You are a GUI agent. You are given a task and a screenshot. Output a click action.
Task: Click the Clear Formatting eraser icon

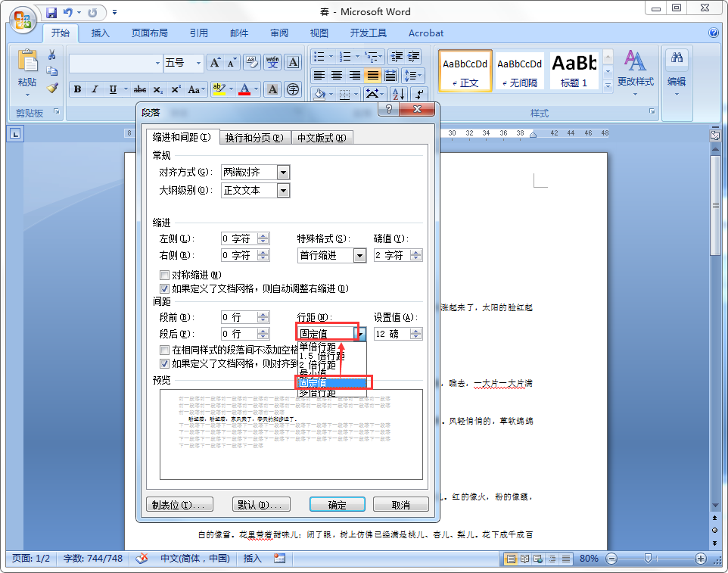click(252, 62)
